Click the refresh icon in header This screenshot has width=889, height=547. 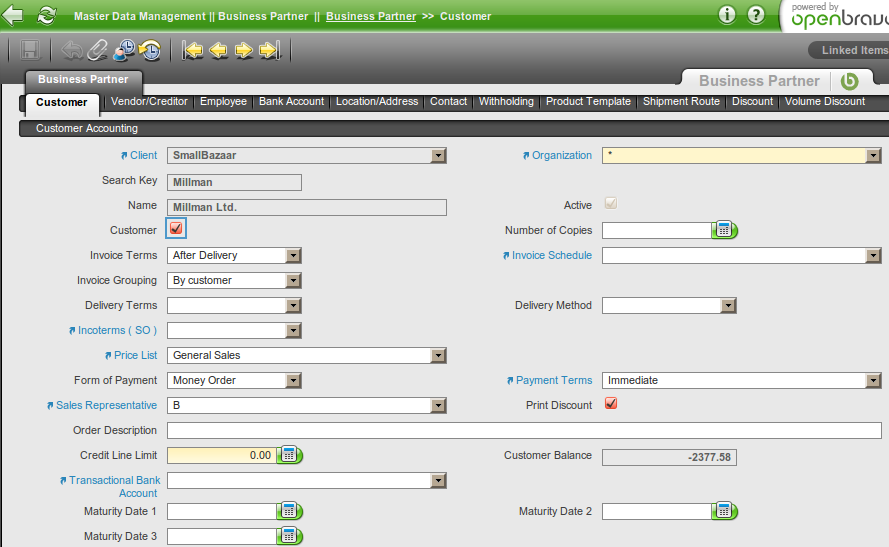(47, 15)
